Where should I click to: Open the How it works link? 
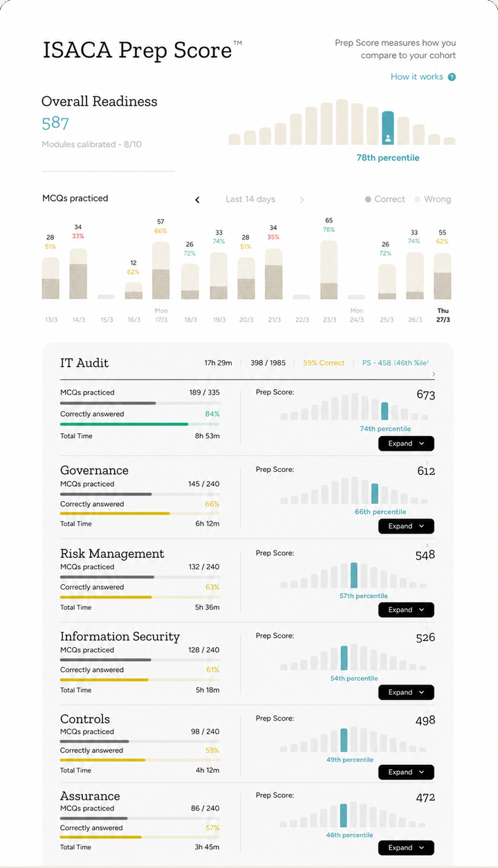tap(417, 77)
